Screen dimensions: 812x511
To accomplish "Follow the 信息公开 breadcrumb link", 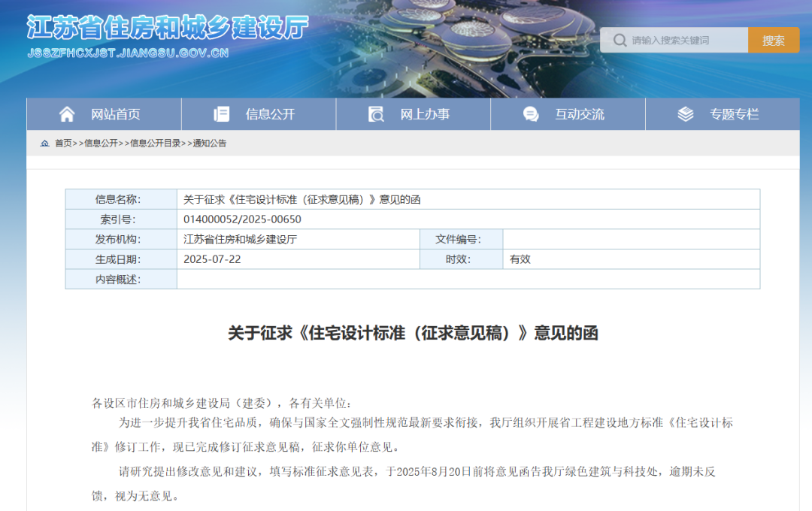I will click(x=101, y=144).
